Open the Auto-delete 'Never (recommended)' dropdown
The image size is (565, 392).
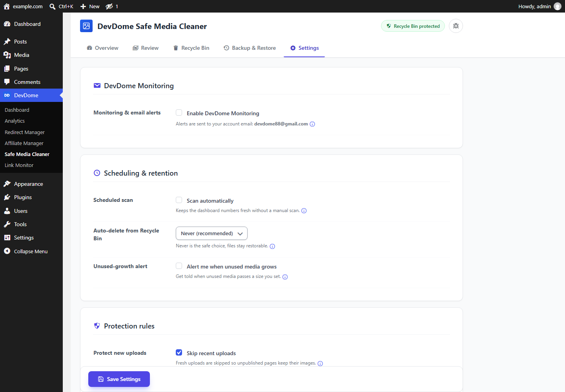[x=211, y=233]
